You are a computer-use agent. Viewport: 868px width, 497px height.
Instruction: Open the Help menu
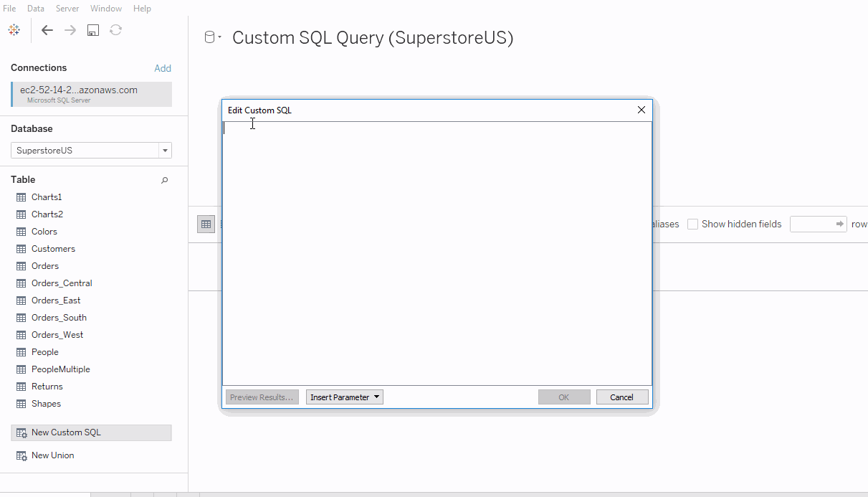[142, 8]
